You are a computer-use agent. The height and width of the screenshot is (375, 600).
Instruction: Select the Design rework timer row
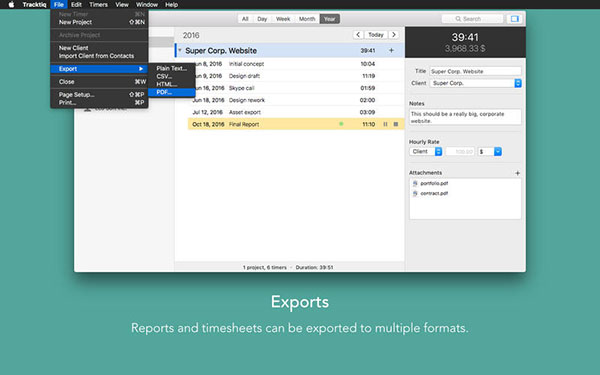coord(296,100)
